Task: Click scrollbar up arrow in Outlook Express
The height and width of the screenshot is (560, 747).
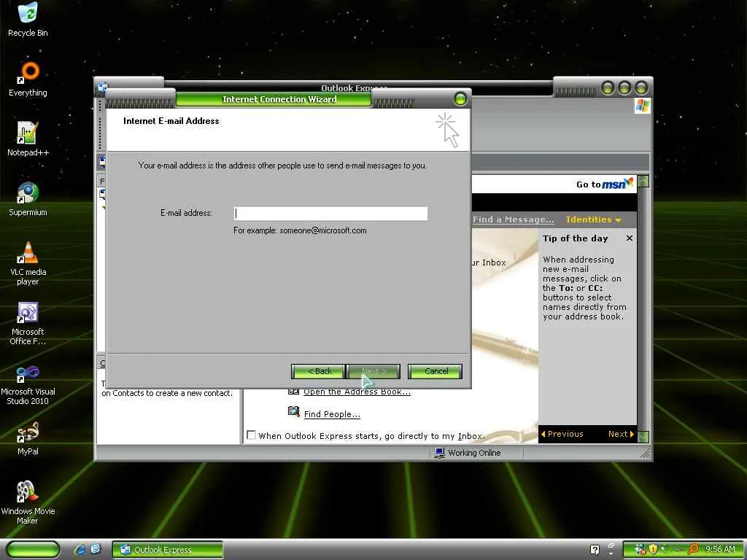Action: pos(643,181)
